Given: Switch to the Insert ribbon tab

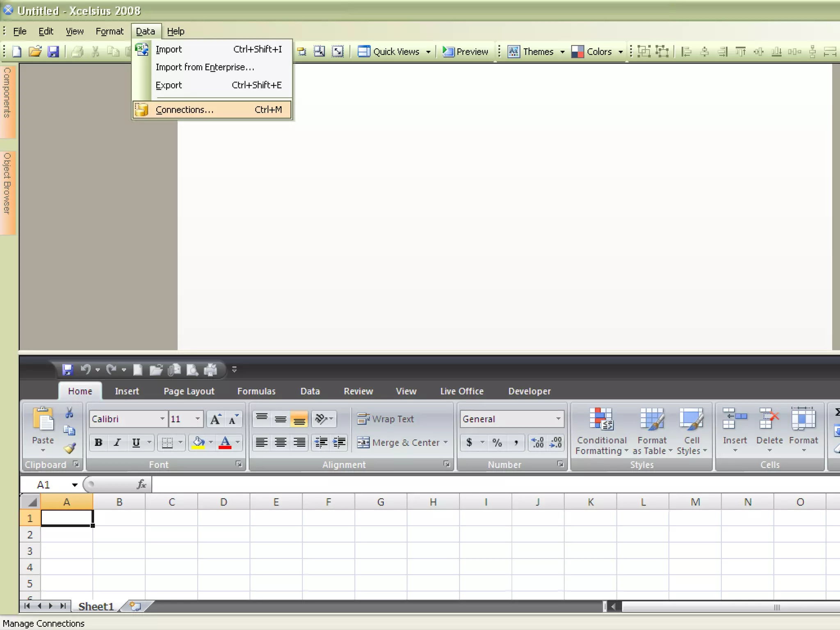Looking at the screenshot, I should click(127, 391).
